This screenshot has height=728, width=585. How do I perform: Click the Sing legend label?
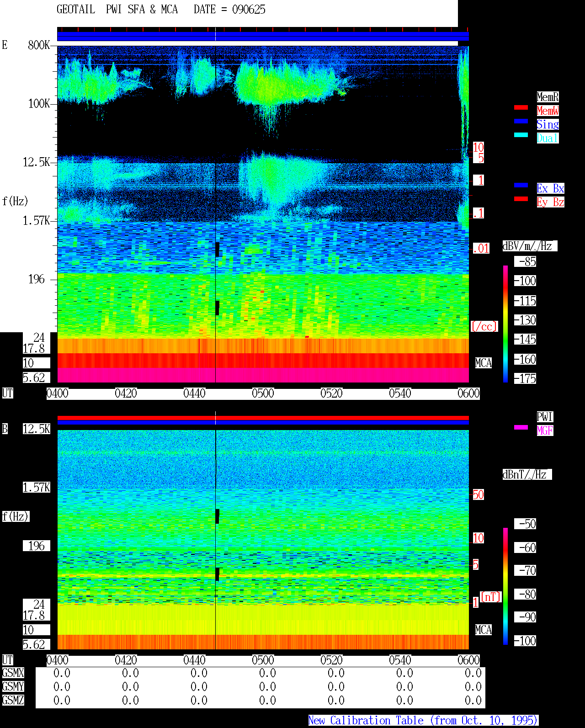(548, 124)
